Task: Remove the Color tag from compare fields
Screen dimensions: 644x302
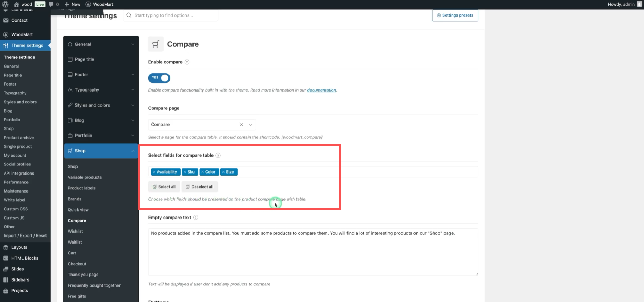Action: click(x=203, y=172)
